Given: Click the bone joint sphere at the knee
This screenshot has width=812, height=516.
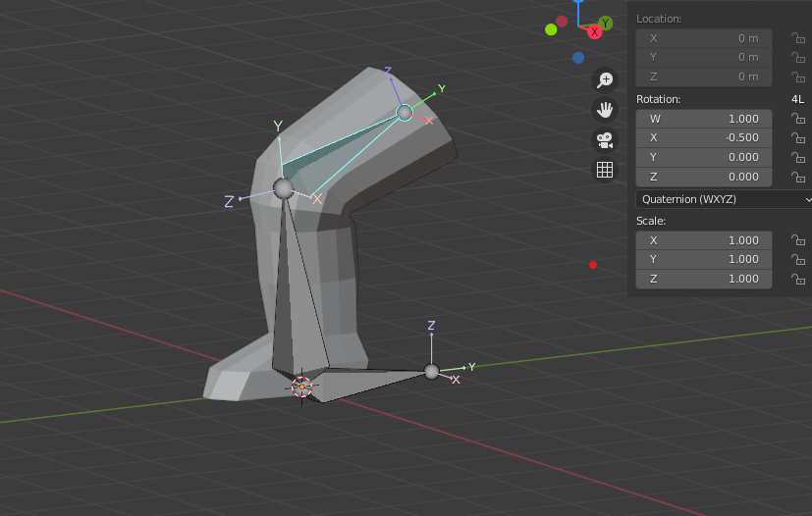Looking at the screenshot, I should click(x=284, y=188).
